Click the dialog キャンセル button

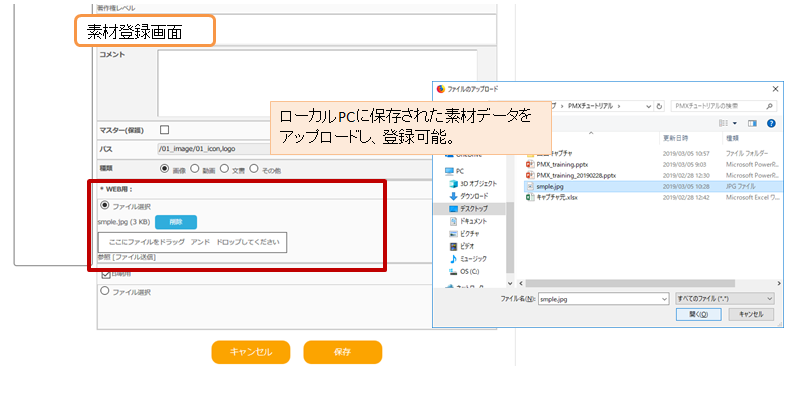[750, 315]
